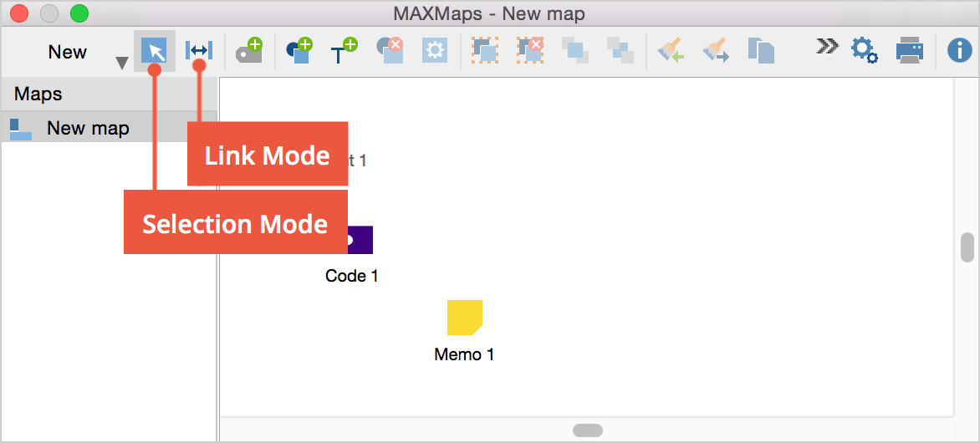Open MAXMaps settings gears icon
This screenshot has height=443, width=980.
[x=865, y=51]
